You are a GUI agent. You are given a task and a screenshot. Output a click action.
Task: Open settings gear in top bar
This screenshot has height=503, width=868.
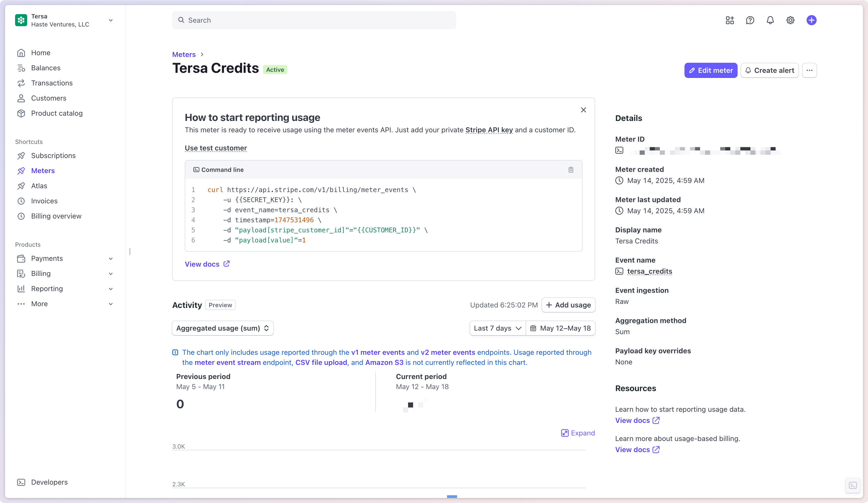(790, 20)
